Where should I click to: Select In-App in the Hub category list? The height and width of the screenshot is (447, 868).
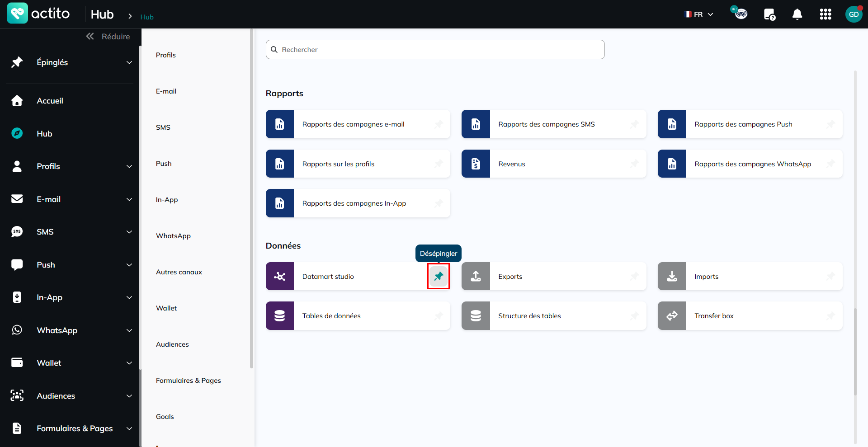[167, 200]
